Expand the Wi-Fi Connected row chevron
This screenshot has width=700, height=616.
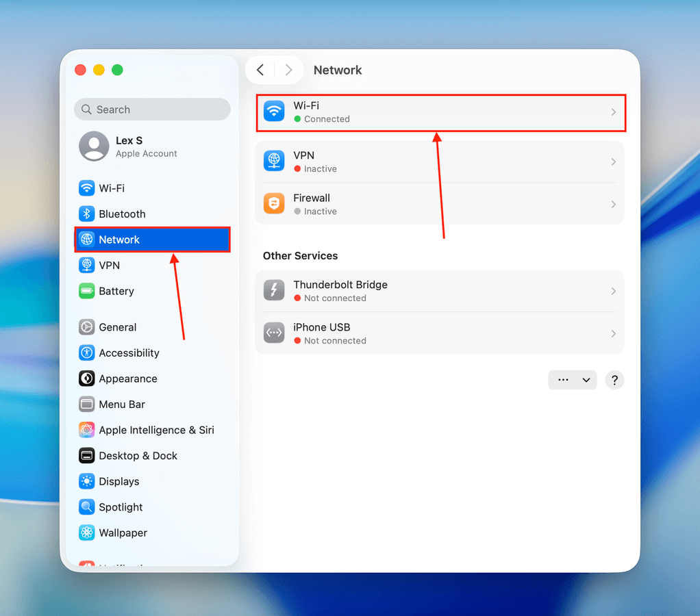pos(613,112)
